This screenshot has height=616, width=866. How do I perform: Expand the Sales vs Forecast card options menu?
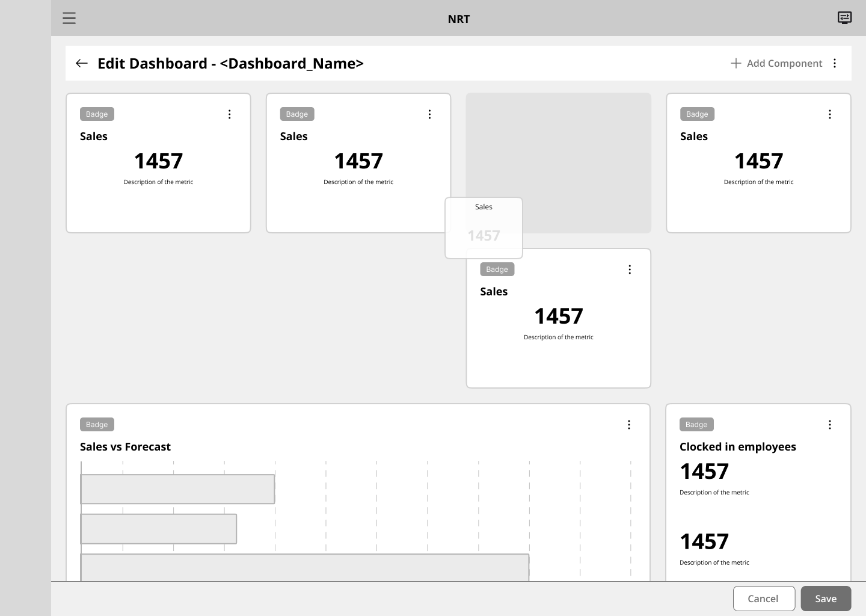pyautogui.click(x=629, y=425)
